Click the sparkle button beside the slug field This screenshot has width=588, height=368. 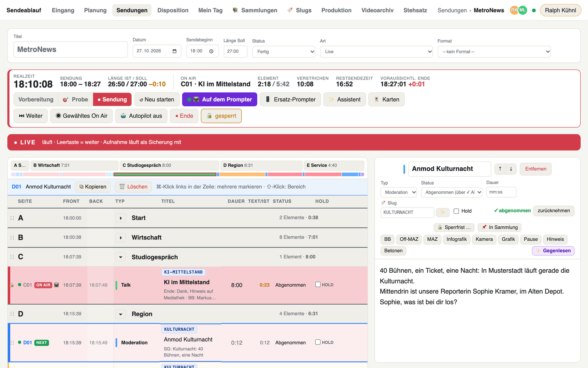point(442,212)
